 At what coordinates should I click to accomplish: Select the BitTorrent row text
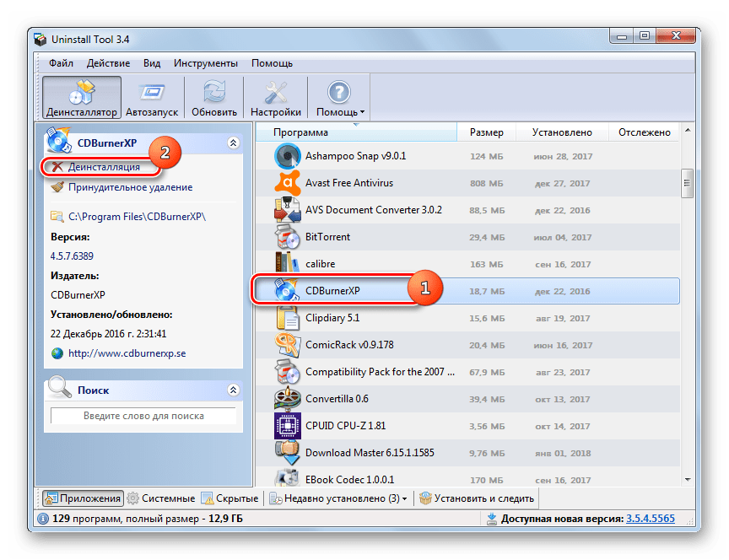[x=327, y=237]
